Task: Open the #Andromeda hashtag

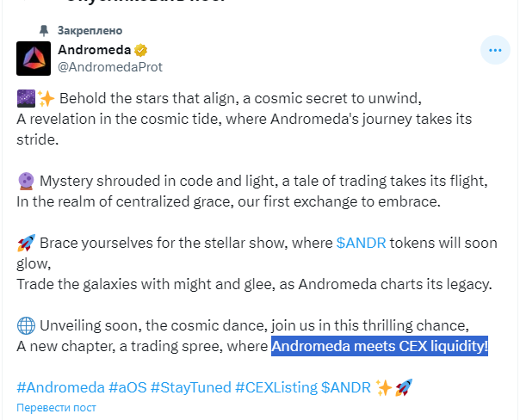Action: pos(60,388)
